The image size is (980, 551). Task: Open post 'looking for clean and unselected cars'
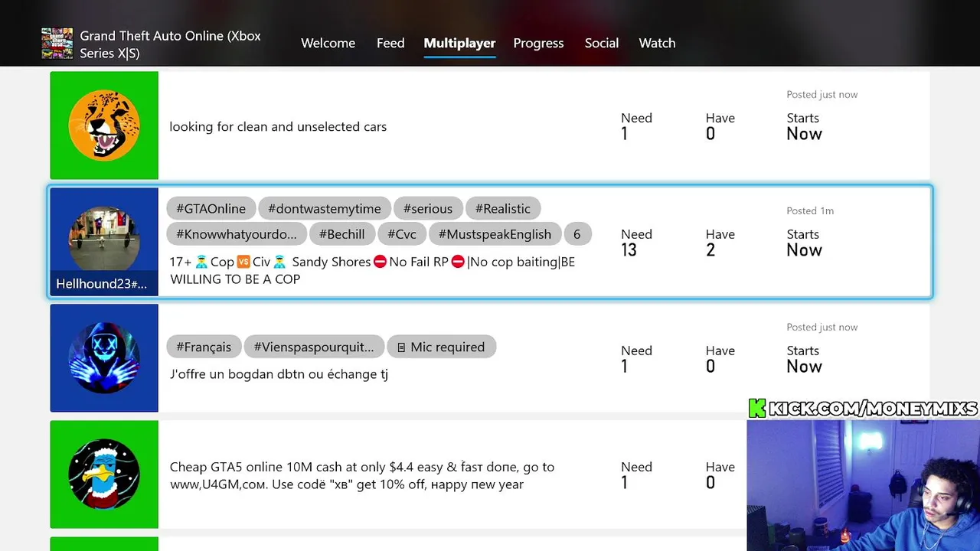pyautogui.click(x=490, y=126)
